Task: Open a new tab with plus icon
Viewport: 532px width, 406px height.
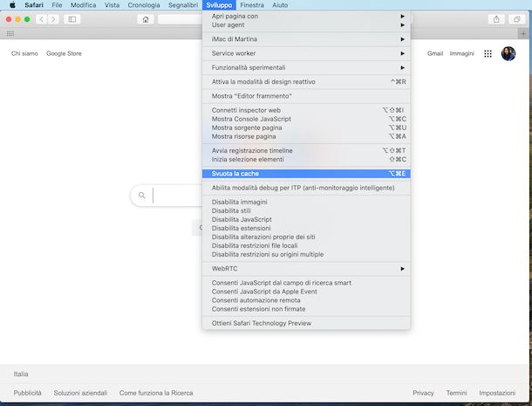Action: pyautogui.click(x=523, y=34)
